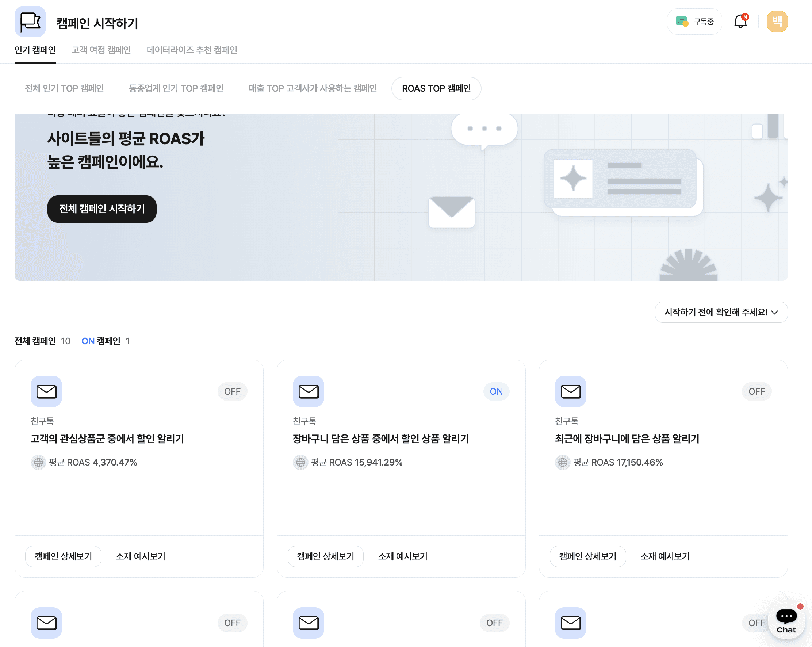
Task: Choose 동종업계 인기 TOP 캠페인 filter
Action: [x=176, y=88]
